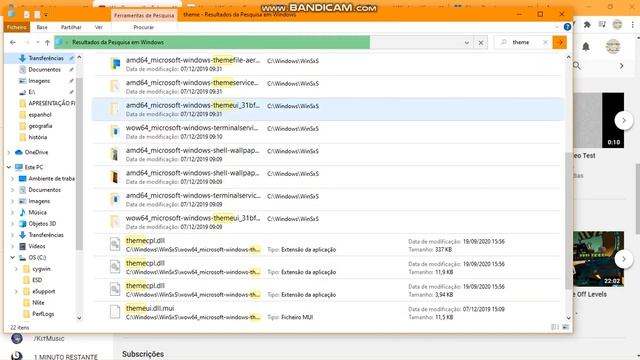Select themecpl.dll sized 11,9 KB
Viewport: 640px width, 360px height.
328,267
